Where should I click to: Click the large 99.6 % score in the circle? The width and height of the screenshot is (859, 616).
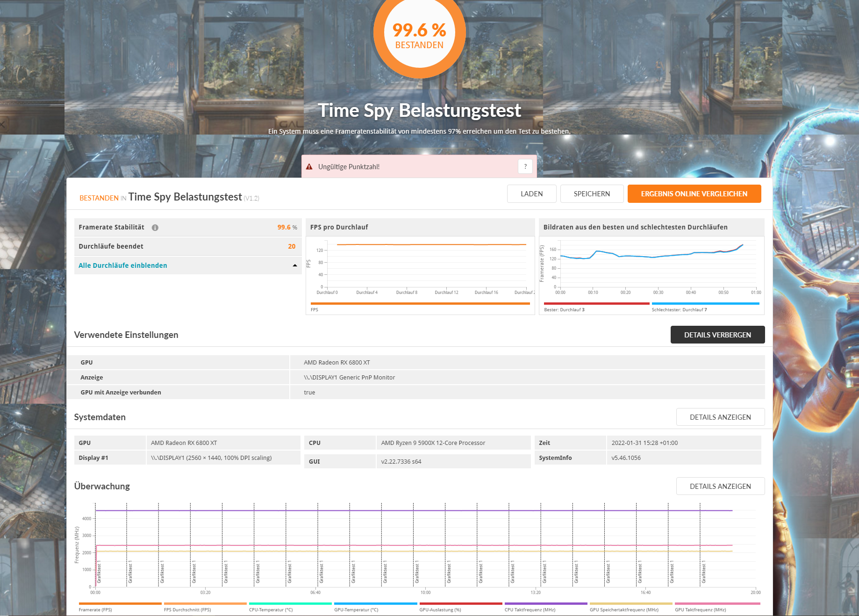419,30
